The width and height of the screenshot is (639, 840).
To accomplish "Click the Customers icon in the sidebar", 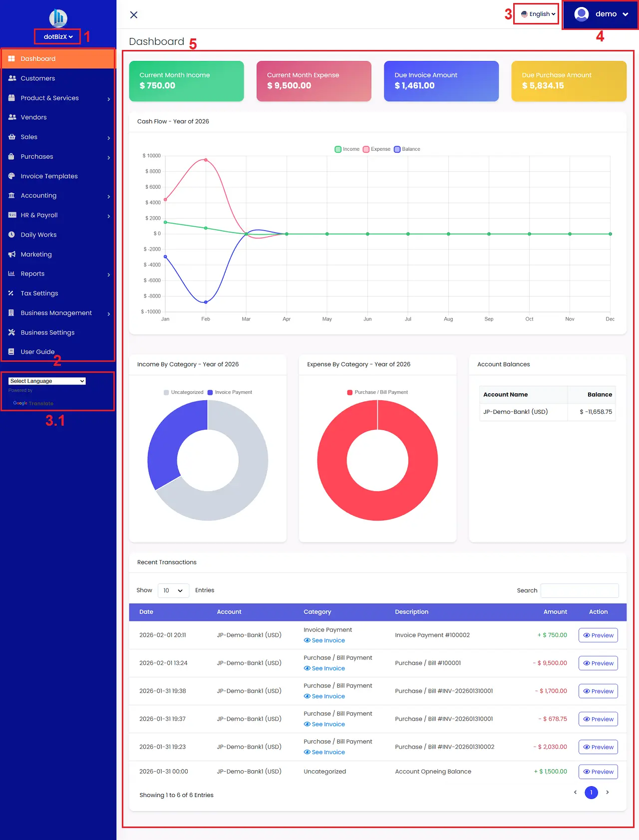I will 12,78.
